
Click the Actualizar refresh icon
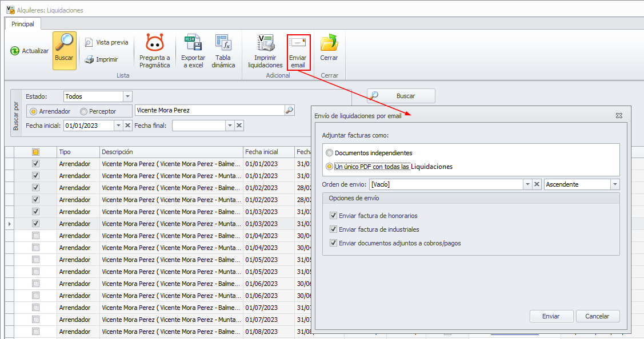[x=15, y=51]
